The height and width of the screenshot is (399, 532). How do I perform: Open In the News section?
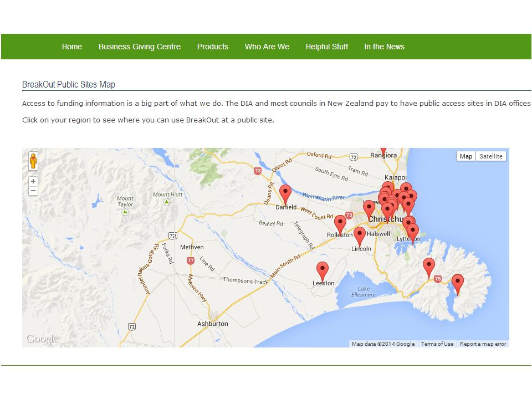click(x=385, y=47)
